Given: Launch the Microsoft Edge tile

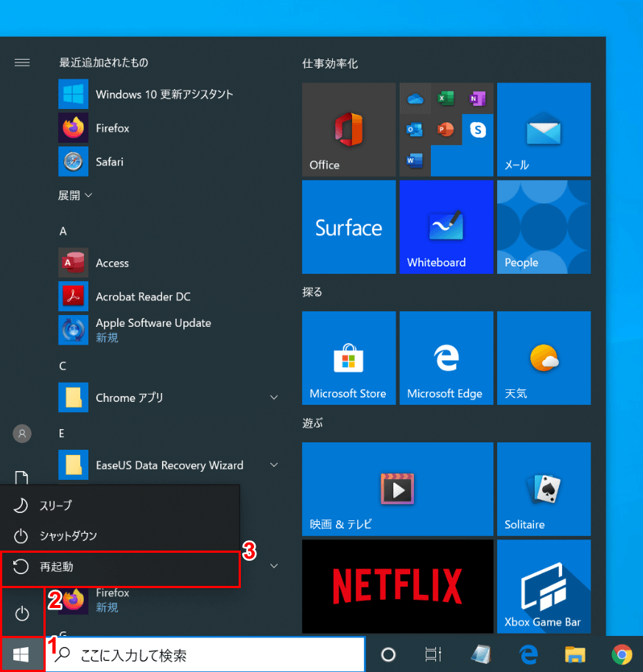Looking at the screenshot, I should 446,358.
